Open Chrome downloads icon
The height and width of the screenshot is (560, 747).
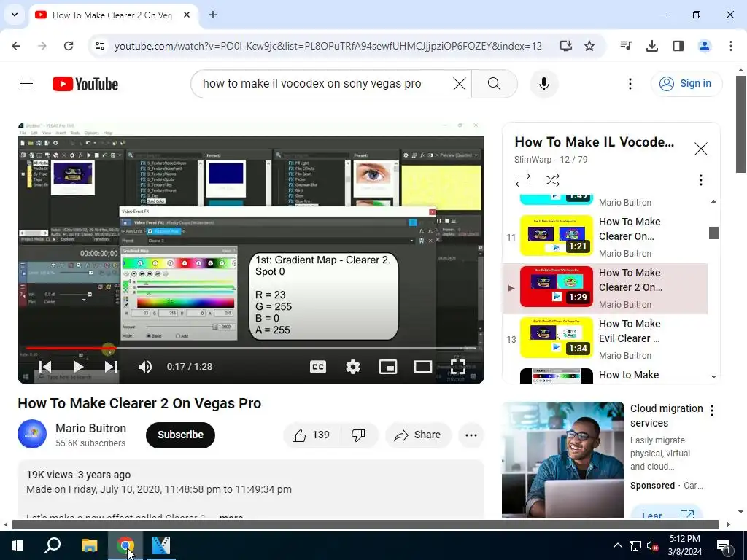tap(652, 46)
